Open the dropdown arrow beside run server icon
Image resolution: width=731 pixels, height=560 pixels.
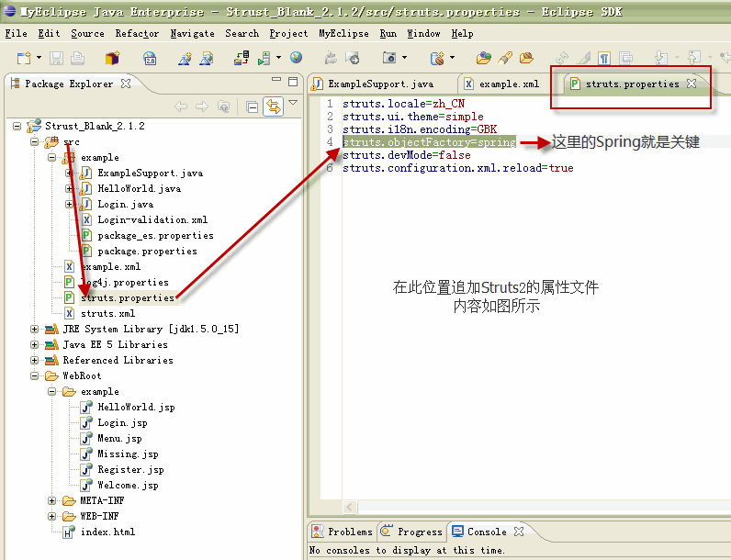pyautogui.click(x=278, y=58)
